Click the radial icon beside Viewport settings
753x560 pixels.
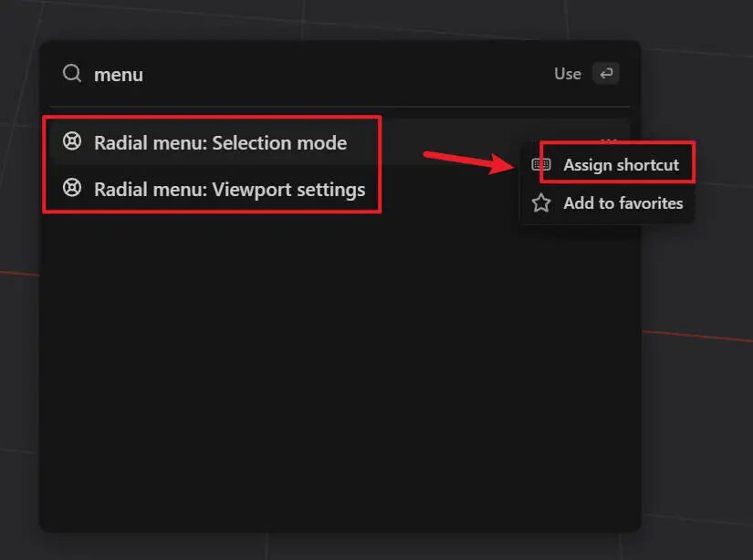tap(72, 188)
